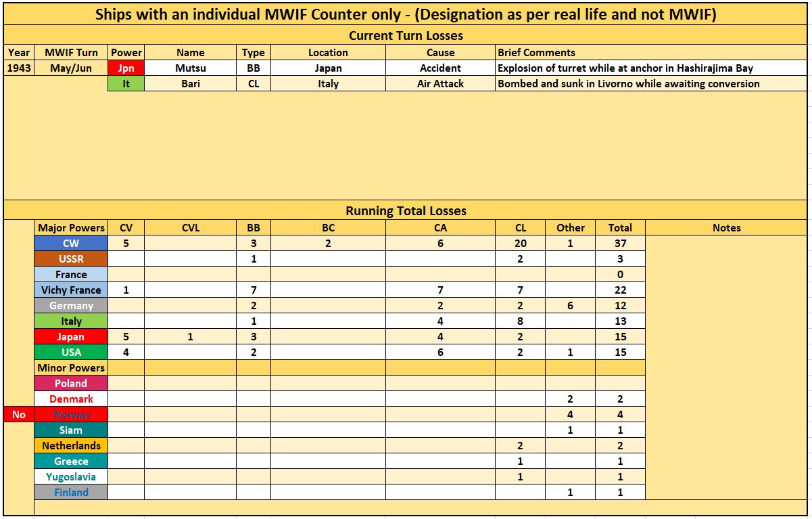812x519 pixels.
Task: Click the 'Italy' row label in totals
Action: point(71,321)
